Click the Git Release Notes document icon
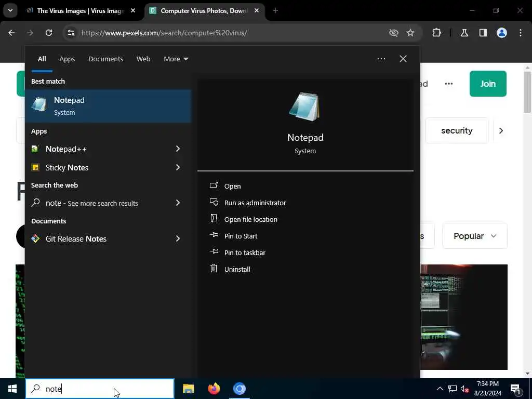The width and height of the screenshot is (532, 399). (x=35, y=238)
